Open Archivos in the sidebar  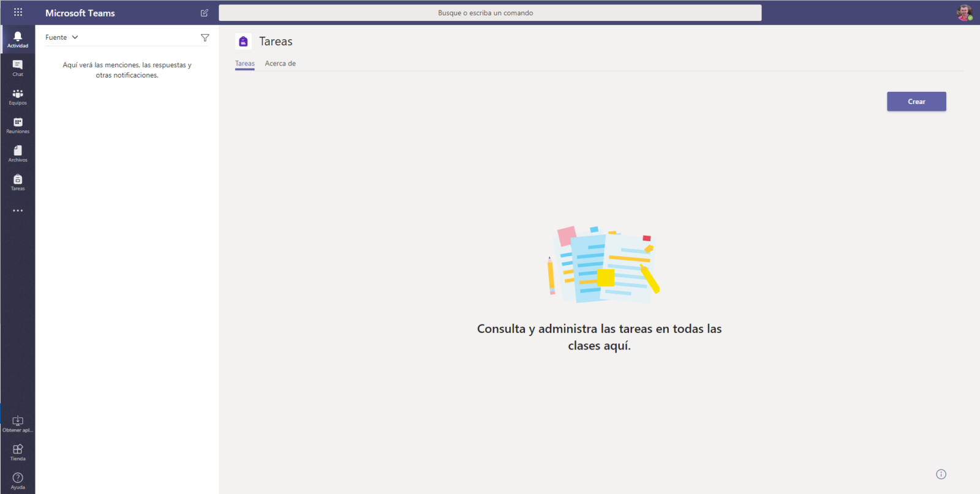(18, 153)
